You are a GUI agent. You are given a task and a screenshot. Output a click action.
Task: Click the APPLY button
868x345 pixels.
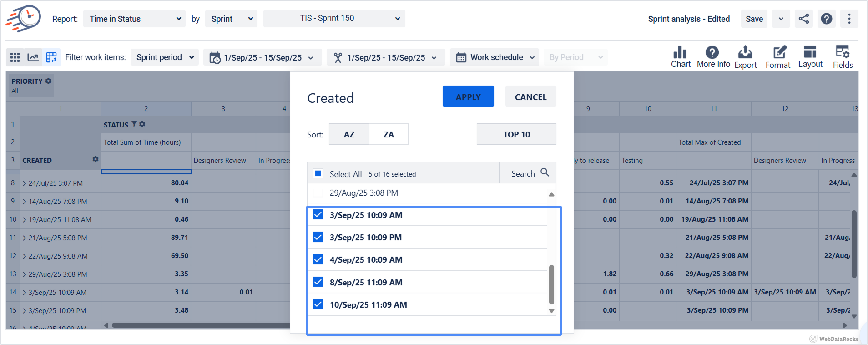tap(468, 96)
